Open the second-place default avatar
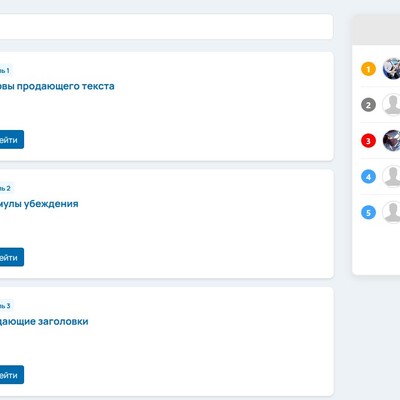 (x=391, y=105)
